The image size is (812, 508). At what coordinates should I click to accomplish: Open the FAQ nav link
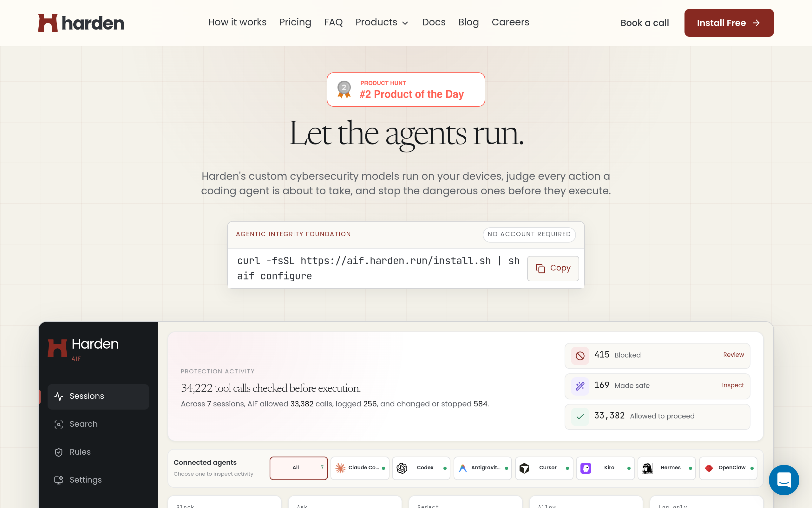click(x=333, y=22)
